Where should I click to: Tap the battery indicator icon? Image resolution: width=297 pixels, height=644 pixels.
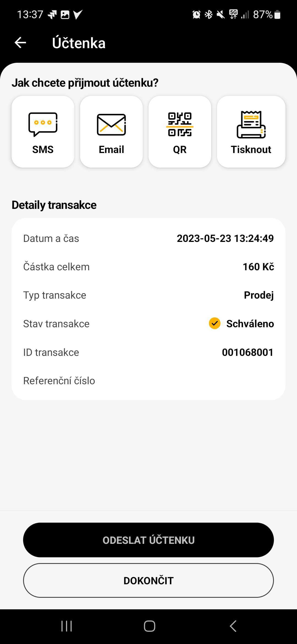point(277,14)
